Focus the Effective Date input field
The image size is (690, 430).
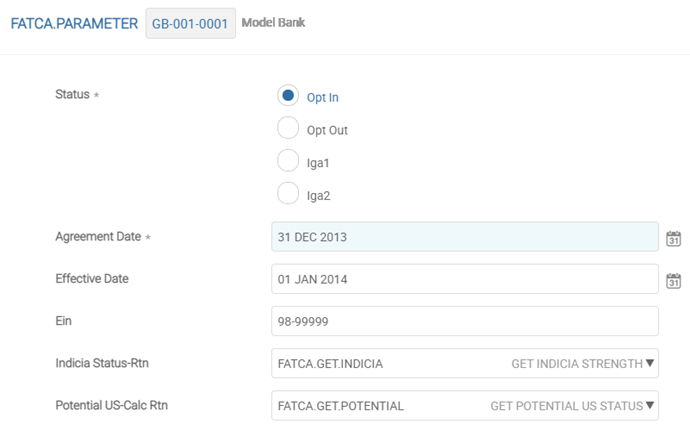(464, 279)
